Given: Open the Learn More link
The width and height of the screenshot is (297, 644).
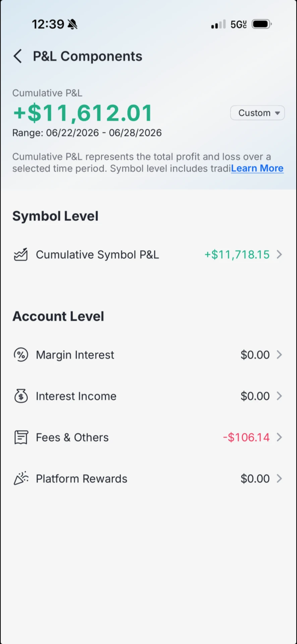Looking at the screenshot, I should [x=257, y=168].
